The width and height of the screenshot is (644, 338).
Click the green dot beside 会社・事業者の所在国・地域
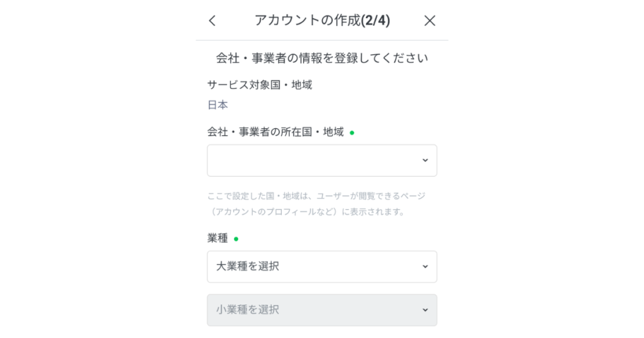click(352, 133)
